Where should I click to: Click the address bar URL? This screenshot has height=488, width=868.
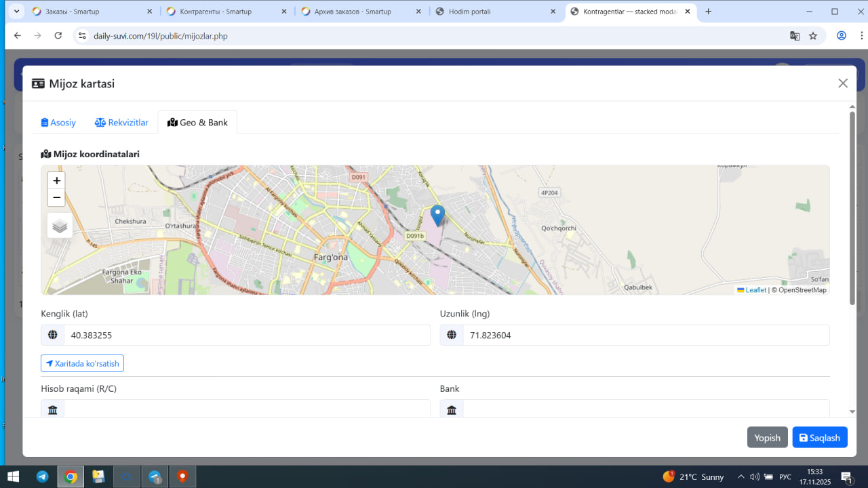pyautogui.click(x=161, y=36)
